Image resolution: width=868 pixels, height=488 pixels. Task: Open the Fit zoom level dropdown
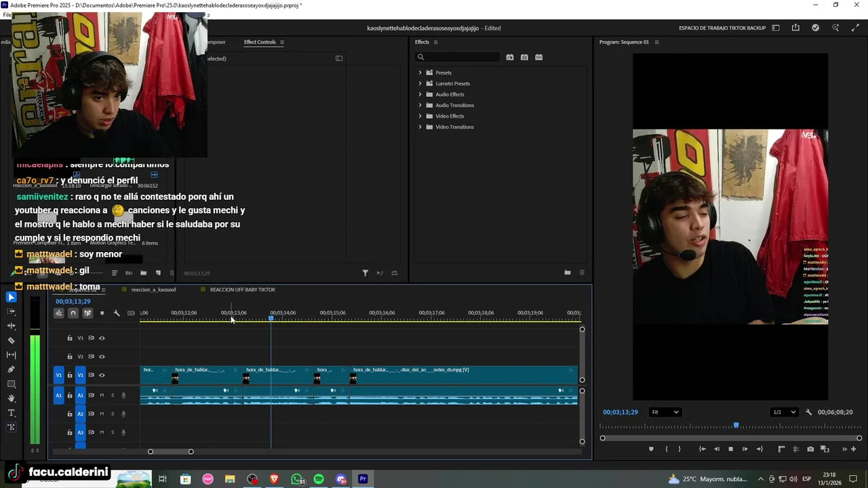click(665, 412)
